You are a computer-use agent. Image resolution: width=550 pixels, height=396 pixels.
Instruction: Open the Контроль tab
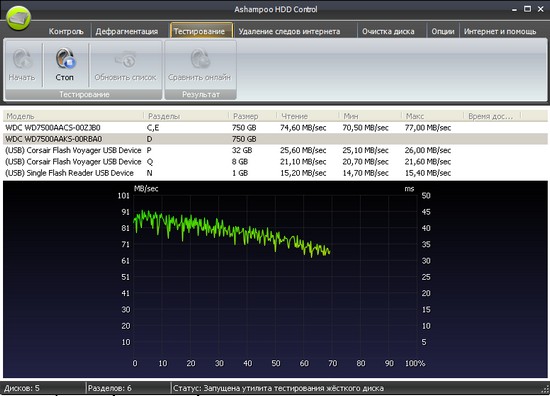pos(66,31)
